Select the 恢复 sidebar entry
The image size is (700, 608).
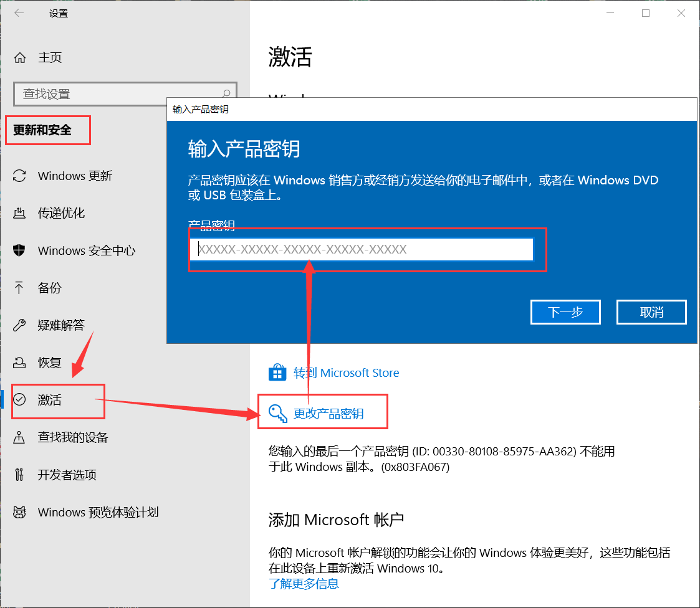point(49,363)
